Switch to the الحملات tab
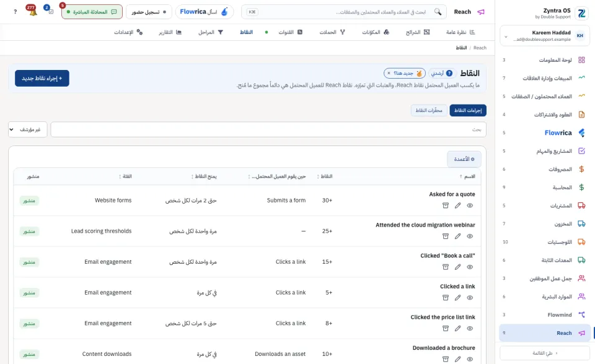 pos(332,32)
